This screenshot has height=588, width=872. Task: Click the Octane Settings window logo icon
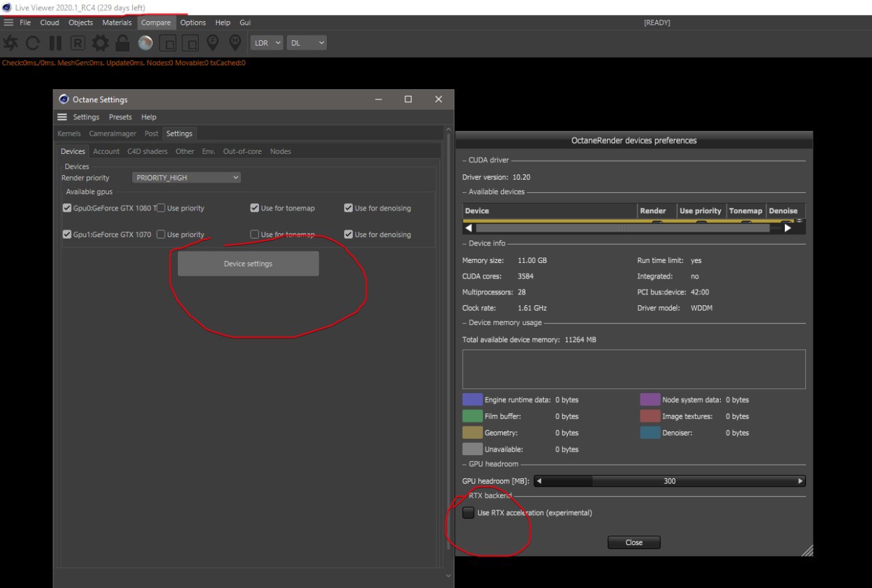tap(64, 99)
